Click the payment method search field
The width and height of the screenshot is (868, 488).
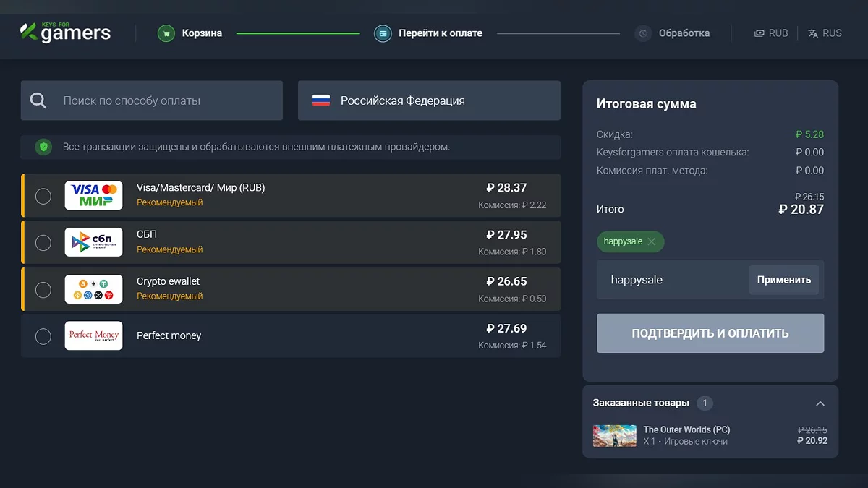pyautogui.click(x=166, y=100)
